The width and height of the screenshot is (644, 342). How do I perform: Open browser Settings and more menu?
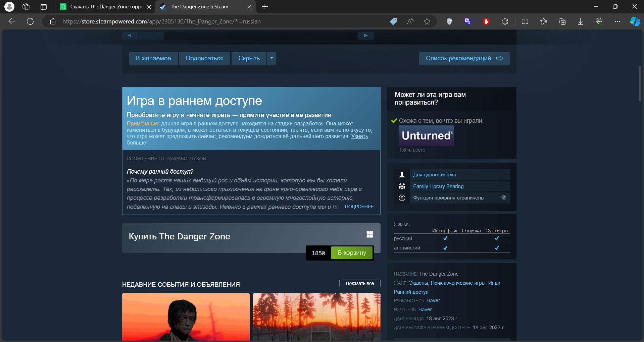pos(617,21)
